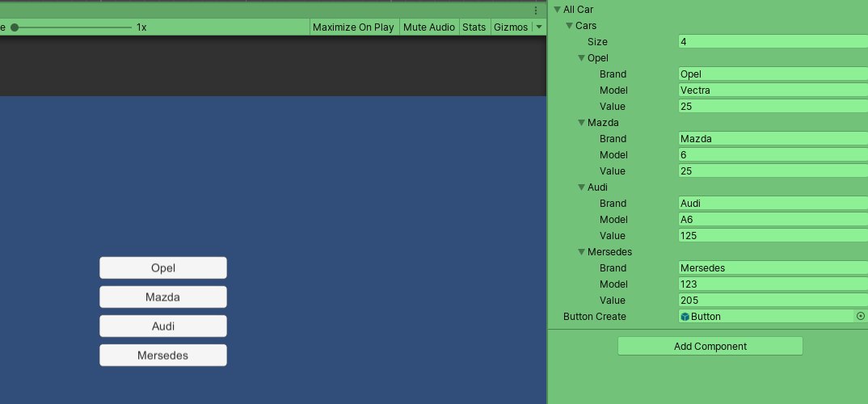Collapse the Opel element
This screenshot has width=868, height=404.
[x=581, y=57]
